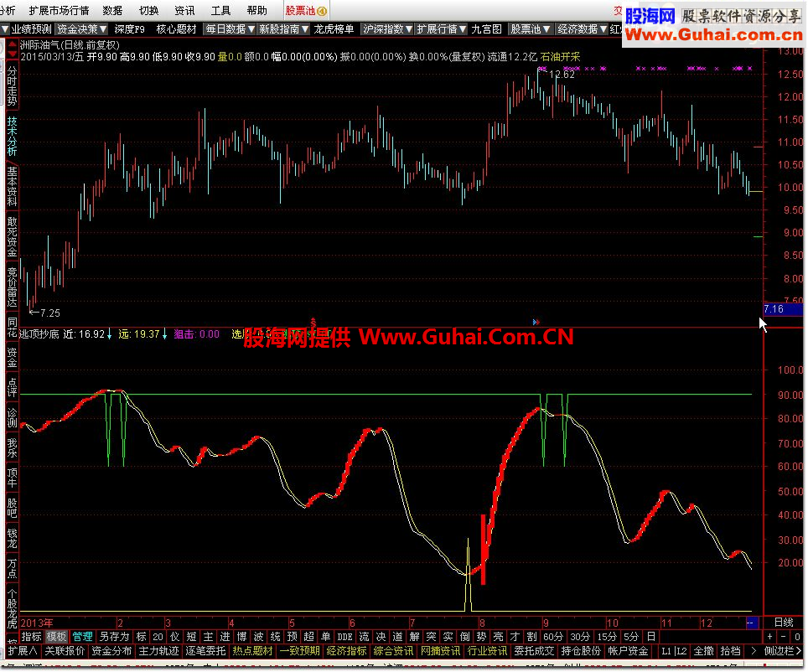Click the 另存为 button
This screenshot has width=808, height=672.
click(114, 637)
